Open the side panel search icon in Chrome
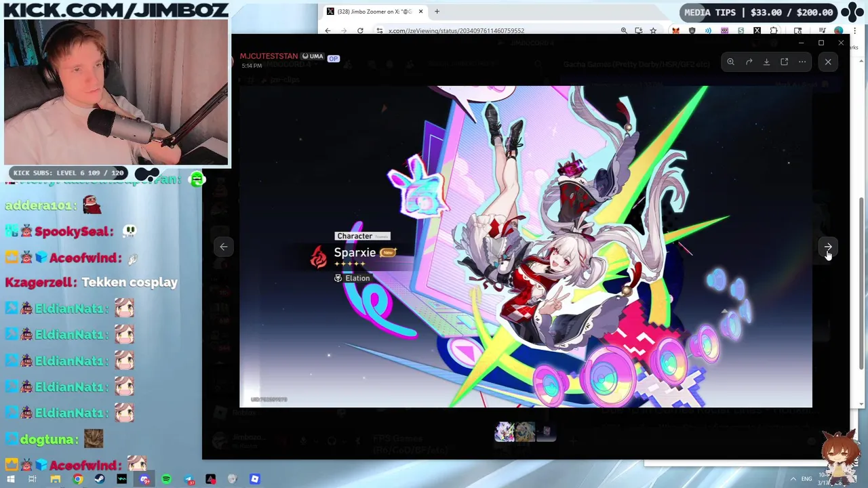This screenshot has height=488, width=868. pyautogui.click(x=797, y=30)
